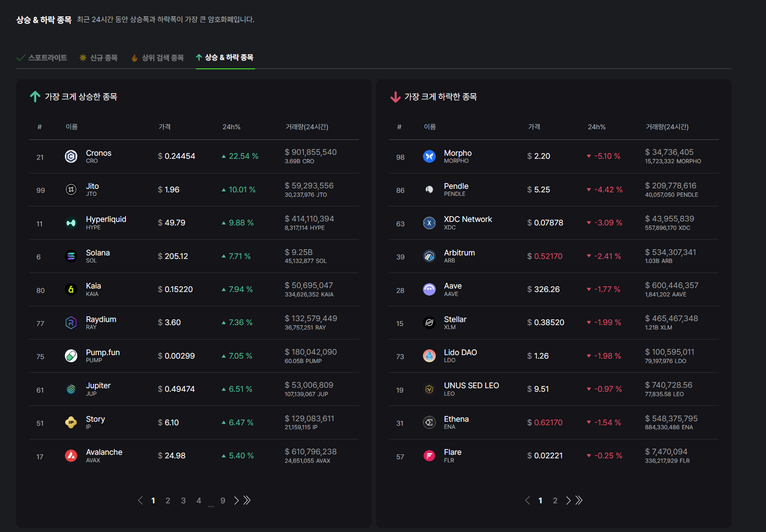Click the Story IP coin logo icon

coord(71,422)
